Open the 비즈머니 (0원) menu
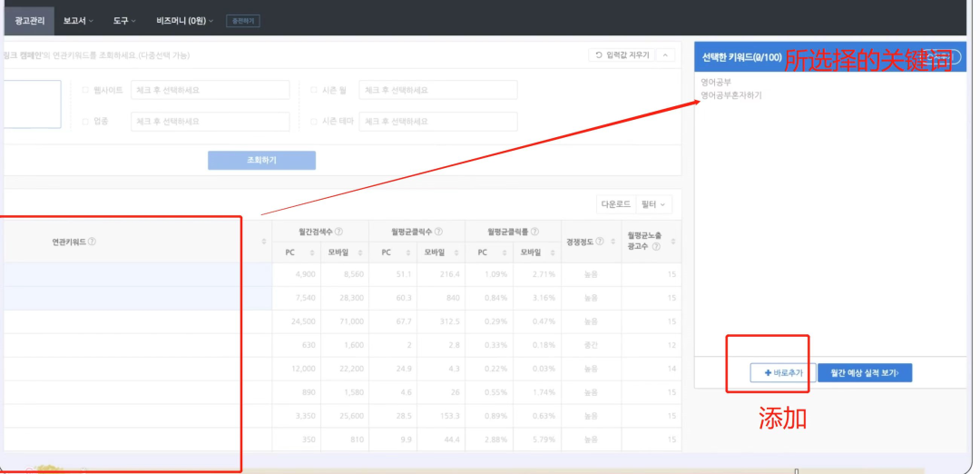This screenshot has width=980, height=474. tap(184, 21)
